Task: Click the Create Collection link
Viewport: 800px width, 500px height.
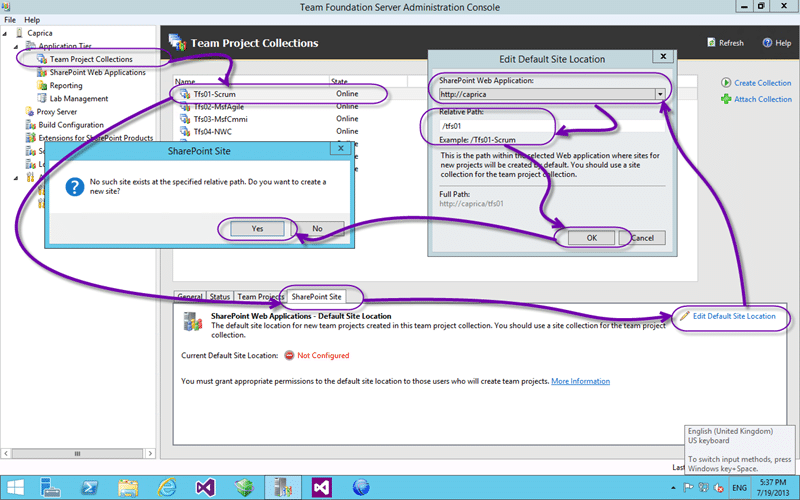Action: tap(763, 83)
